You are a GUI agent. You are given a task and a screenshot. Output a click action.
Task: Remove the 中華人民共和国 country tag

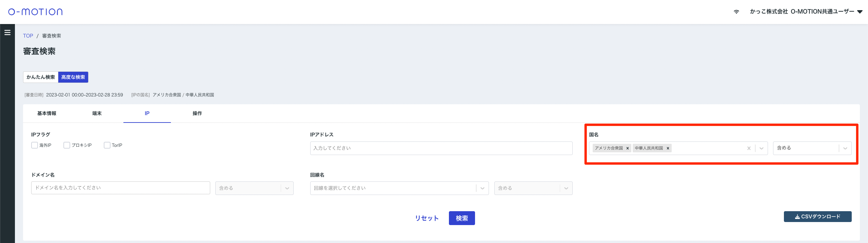tap(668, 148)
